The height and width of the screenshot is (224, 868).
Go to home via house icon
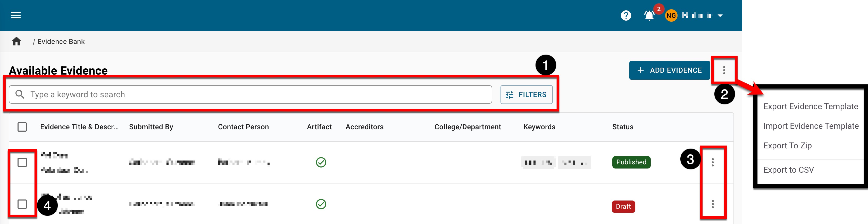click(x=16, y=42)
